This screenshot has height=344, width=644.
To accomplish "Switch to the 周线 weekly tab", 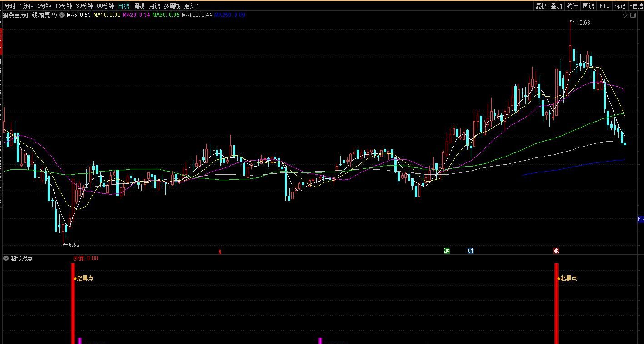I will tap(139, 6).
